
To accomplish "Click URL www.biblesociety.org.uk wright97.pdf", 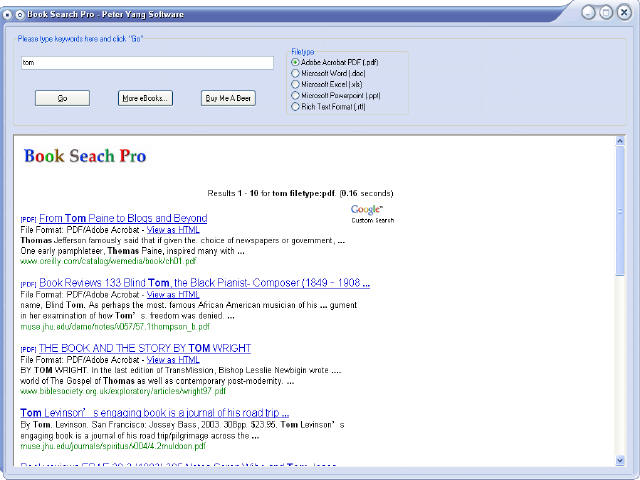I will 123,391.
